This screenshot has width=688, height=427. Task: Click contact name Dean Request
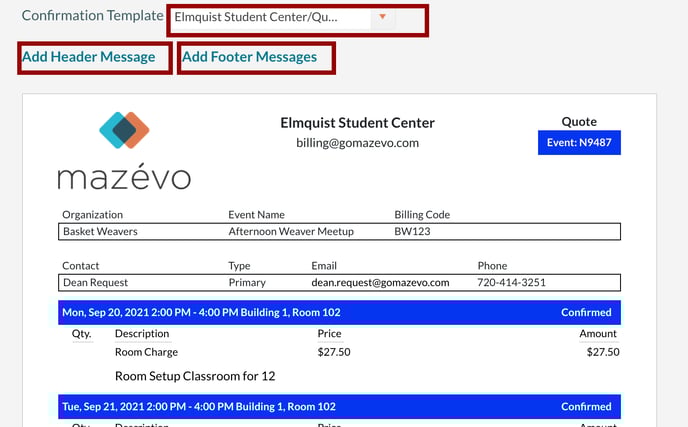coord(95,283)
